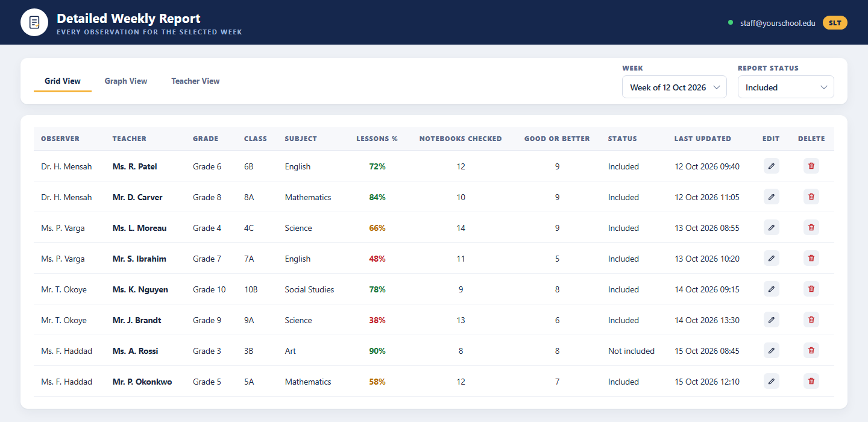Image resolution: width=868 pixels, height=422 pixels.
Task: Select teacher name Mr. J. Brandt
Action: 137,320
